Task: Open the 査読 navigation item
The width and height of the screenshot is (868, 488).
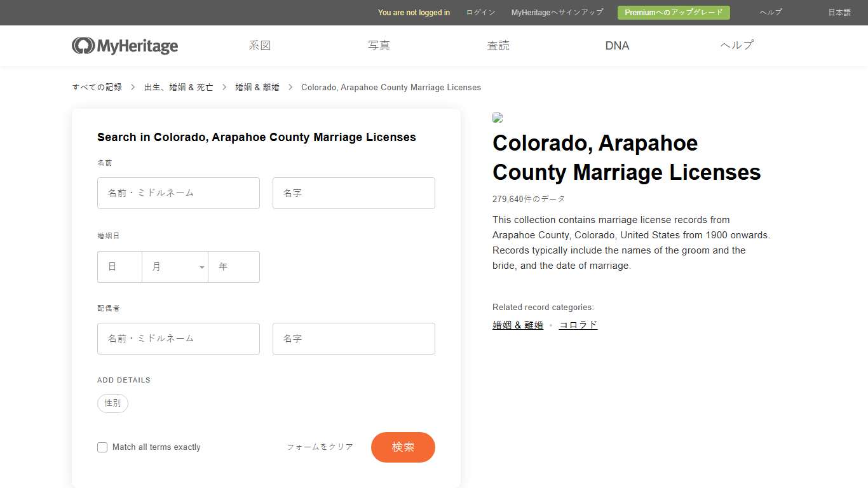Action: pyautogui.click(x=498, y=45)
